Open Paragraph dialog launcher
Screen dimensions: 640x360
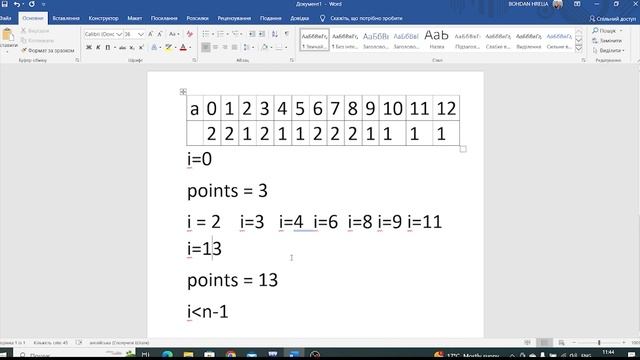coord(292,60)
